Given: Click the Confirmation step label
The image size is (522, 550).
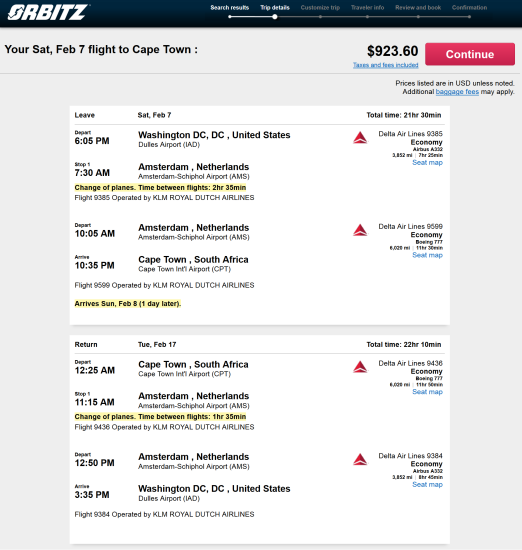Looking at the screenshot, I should [x=469, y=8].
